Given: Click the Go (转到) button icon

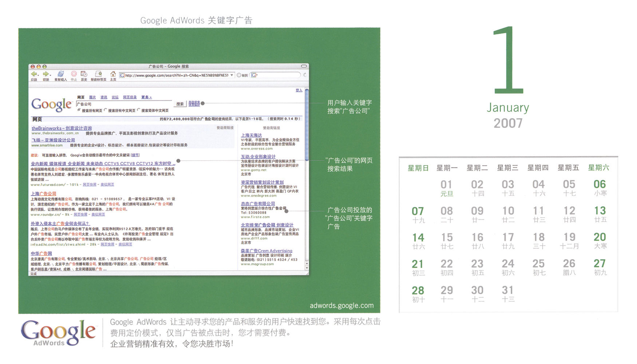Looking at the screenshot, I should (239, 75).
